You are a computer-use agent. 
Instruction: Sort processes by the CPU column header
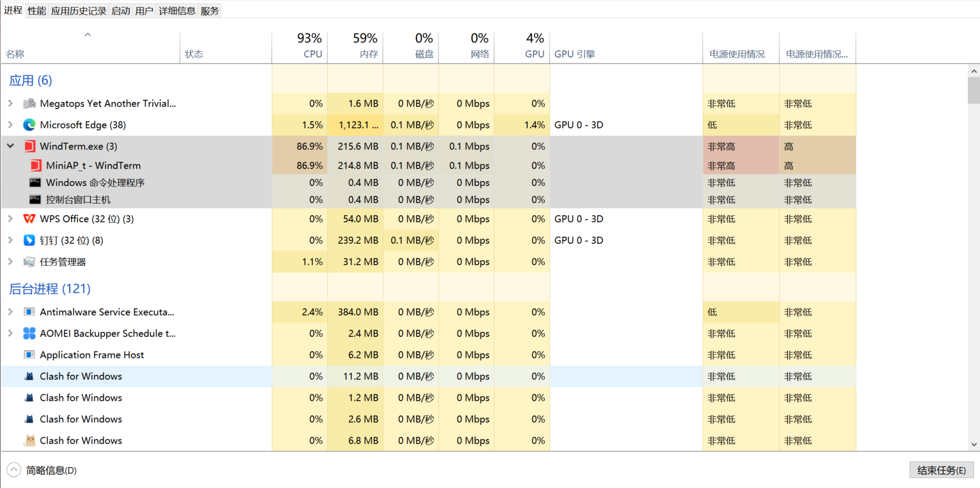click(300, 47)
